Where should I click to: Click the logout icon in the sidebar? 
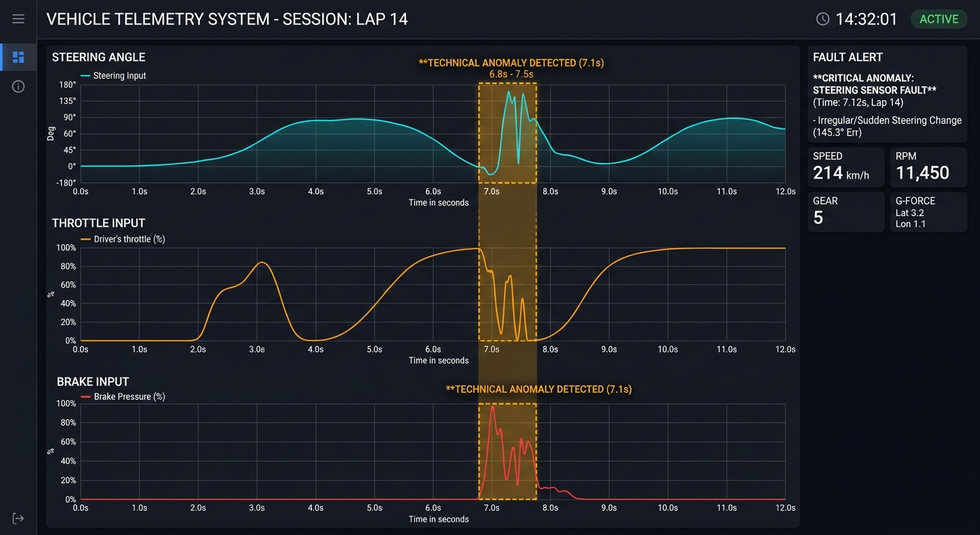pyautogui.click(x=18, y=518)
